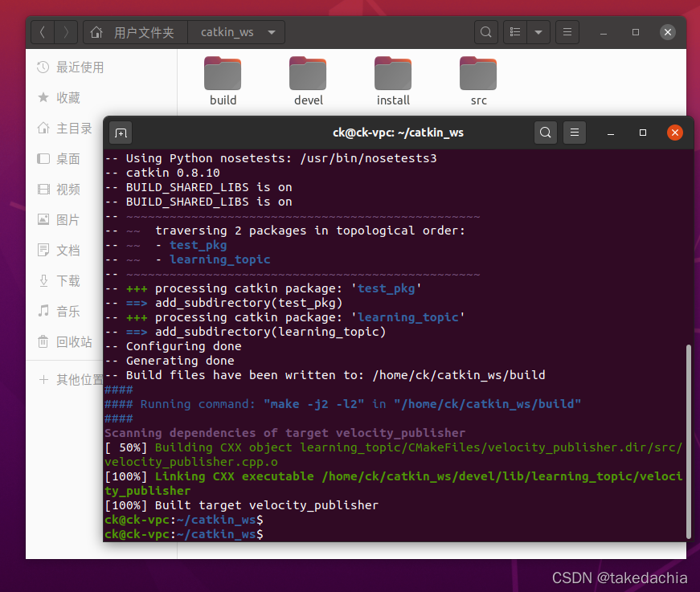Screen dimensions: 700x592
Task: Click 'Built target velocity_publisher' line
Action: point(241,505)
